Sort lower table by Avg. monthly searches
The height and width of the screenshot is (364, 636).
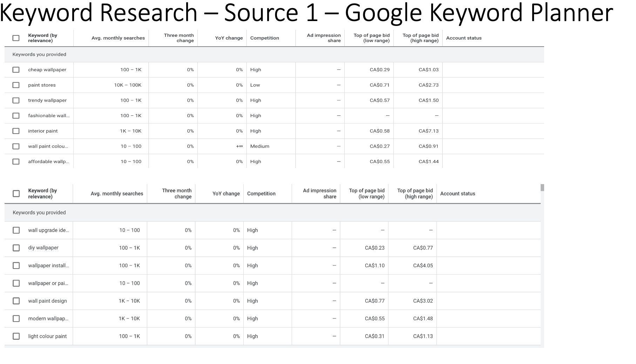(x=117, y=194)
